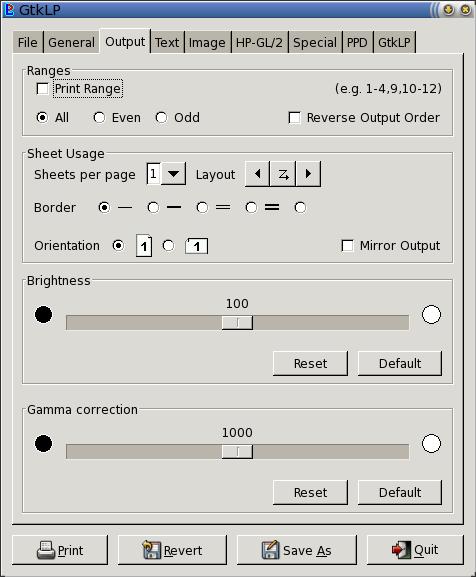The image size is (476, 577).
Task: Click the Sheets per page value field
Action: coord(153,173)
